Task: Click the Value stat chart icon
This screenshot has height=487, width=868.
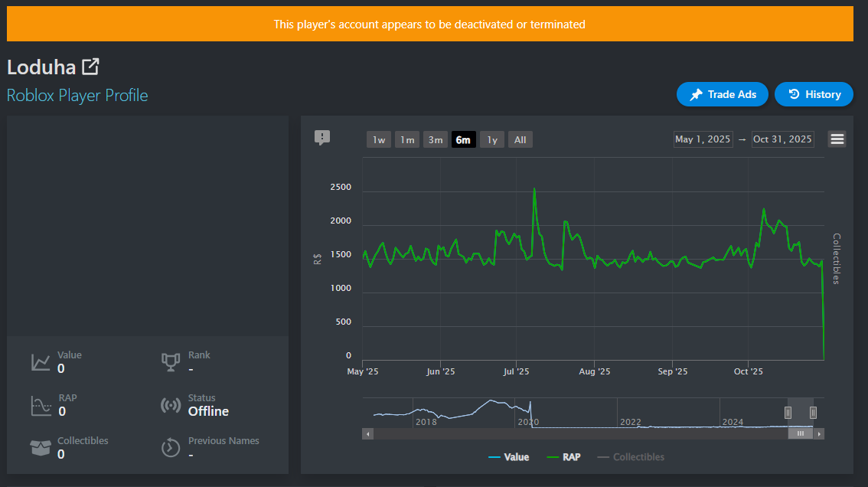Action: click(x=41, y=362)
